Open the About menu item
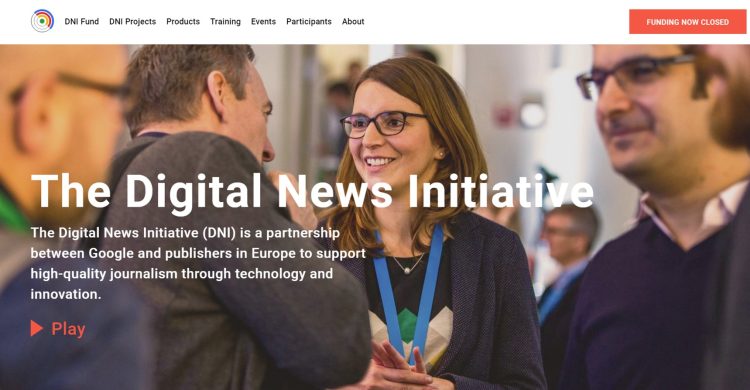This screenshot has height=390, width=750. 353,22
